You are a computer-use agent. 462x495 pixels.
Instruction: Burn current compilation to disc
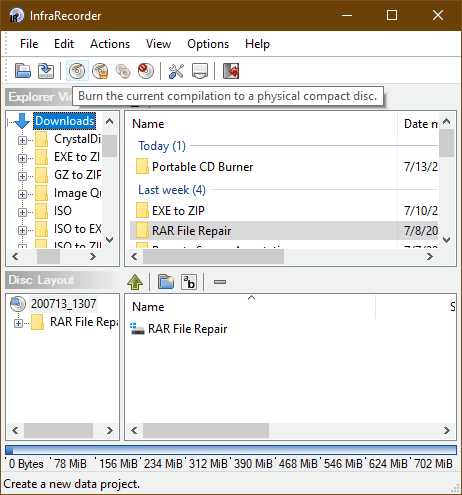(x=77, y=71)
